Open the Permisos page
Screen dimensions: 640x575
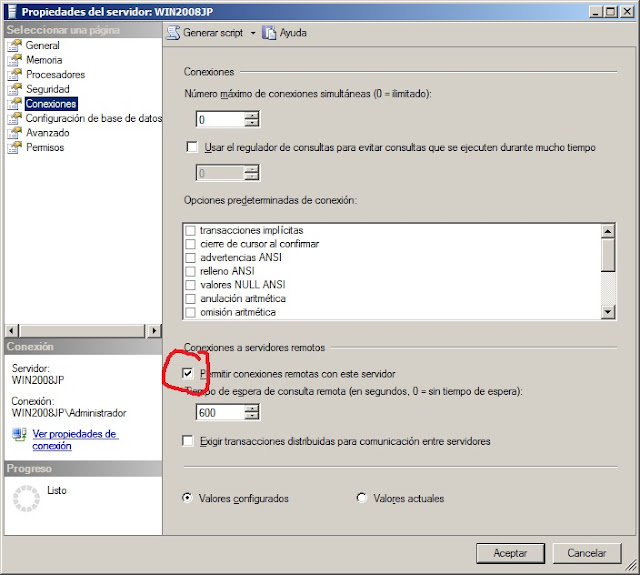[x=45, y=147]
